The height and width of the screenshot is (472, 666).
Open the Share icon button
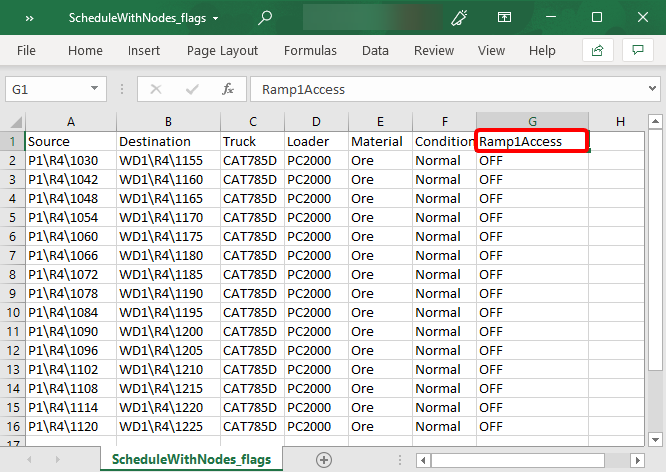[x=598, y=50]
